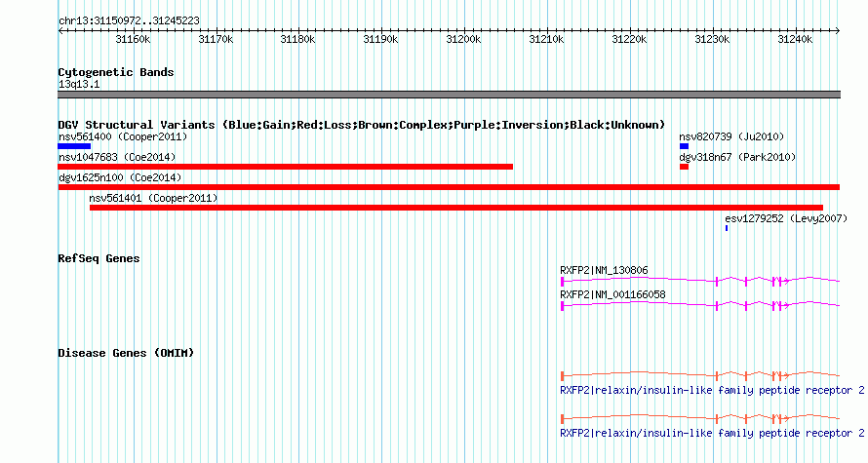
Task: Click the nsv1047683 red loss bar
Action: pyautogui.click(x=286, y=167)
